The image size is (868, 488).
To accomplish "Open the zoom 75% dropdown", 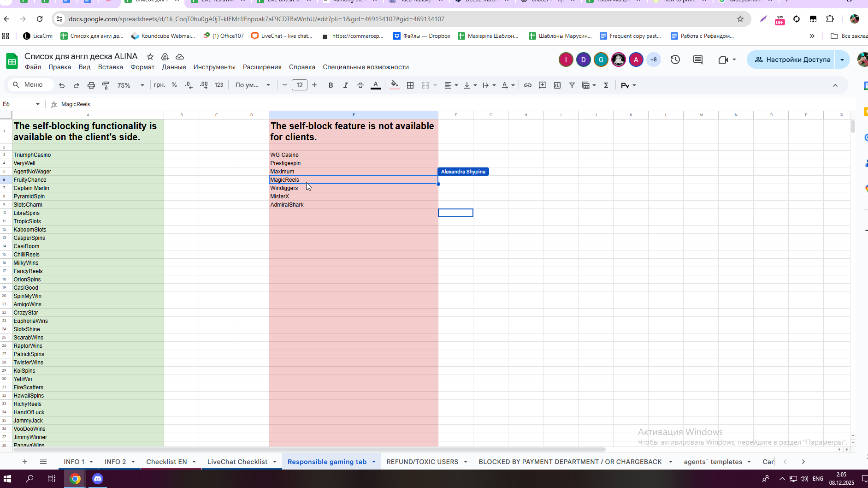I will pyautogui.click(x=130, y=85).
